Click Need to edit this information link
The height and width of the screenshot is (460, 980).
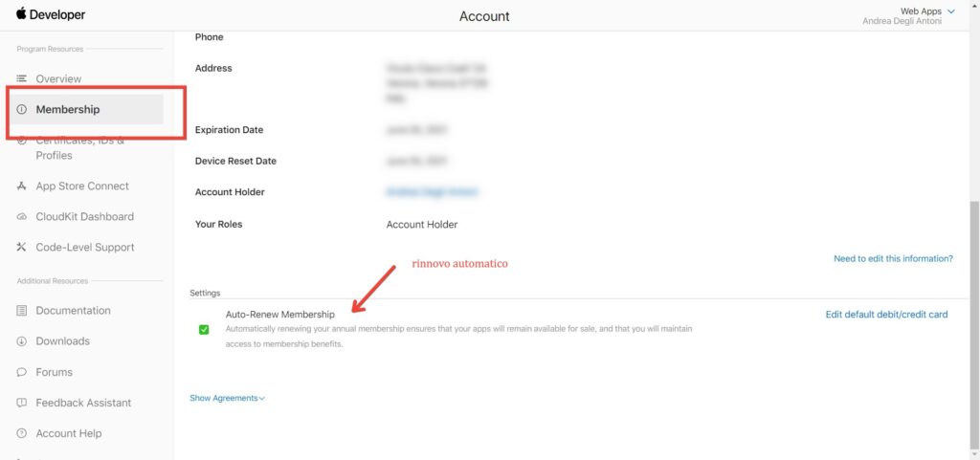(893, 258)
